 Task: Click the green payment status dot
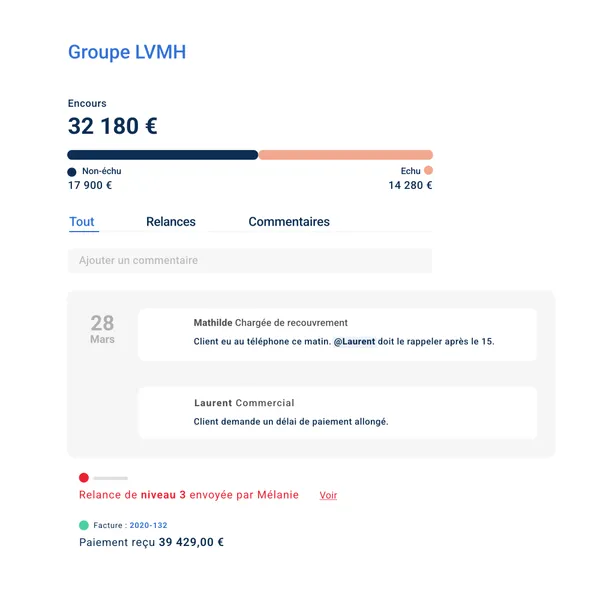tap(84, 525)
